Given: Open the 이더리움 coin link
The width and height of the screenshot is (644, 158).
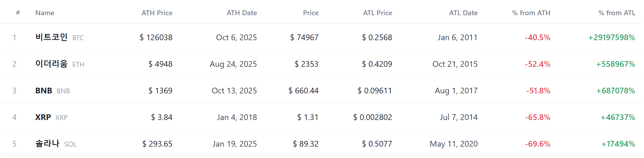Looking at the screenshot, I should 51,64.
